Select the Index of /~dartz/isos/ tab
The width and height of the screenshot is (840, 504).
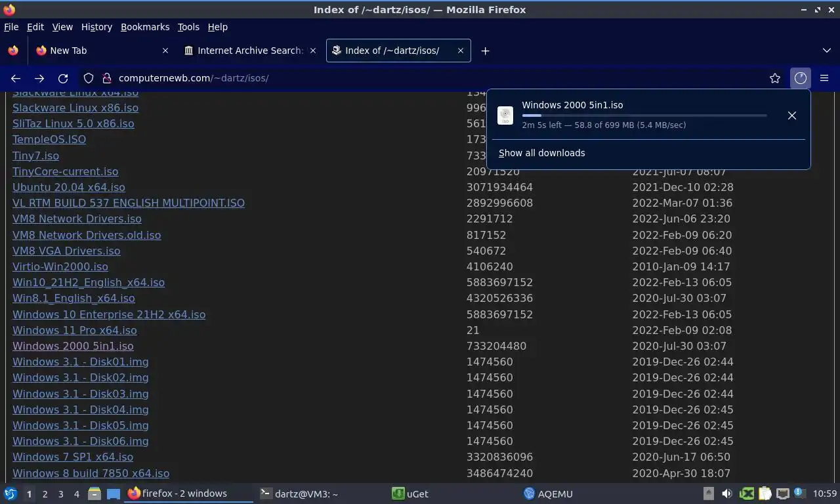(x=398, y=51)
